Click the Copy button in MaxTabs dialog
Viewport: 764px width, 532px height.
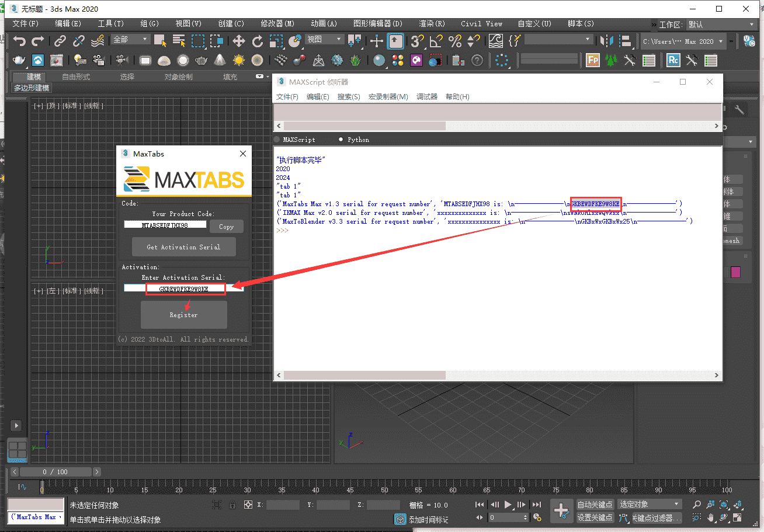pos(226,227)
